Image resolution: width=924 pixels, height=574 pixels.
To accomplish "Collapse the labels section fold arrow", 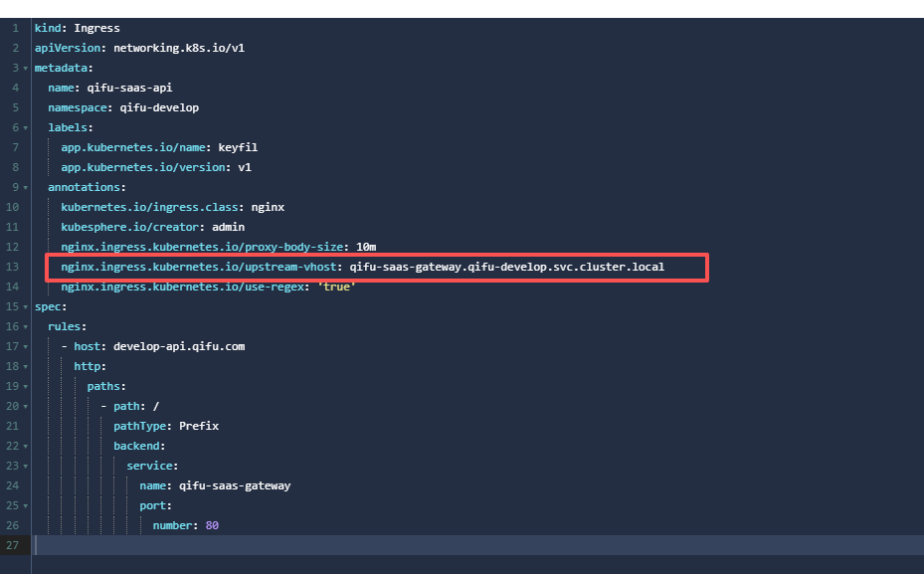I will [25, 127].
